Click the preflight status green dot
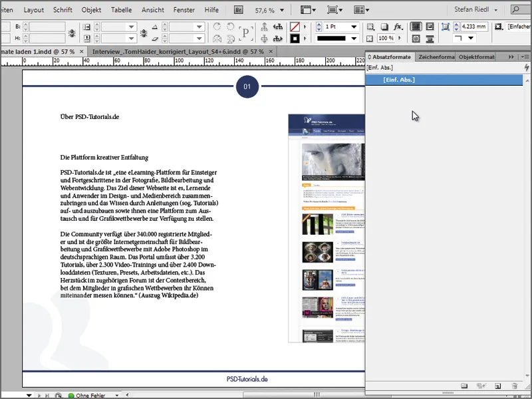 coord(71,396)
